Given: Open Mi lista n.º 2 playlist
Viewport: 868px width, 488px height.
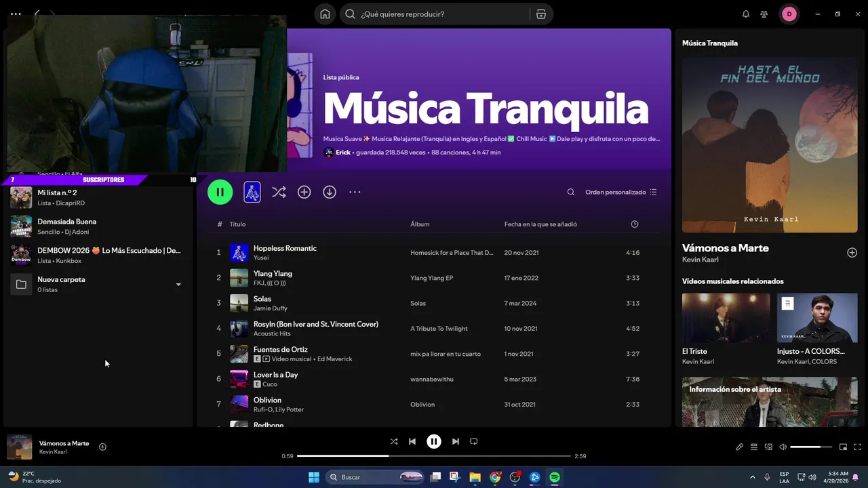Looking at the screenshot, I should click(98, 197).
